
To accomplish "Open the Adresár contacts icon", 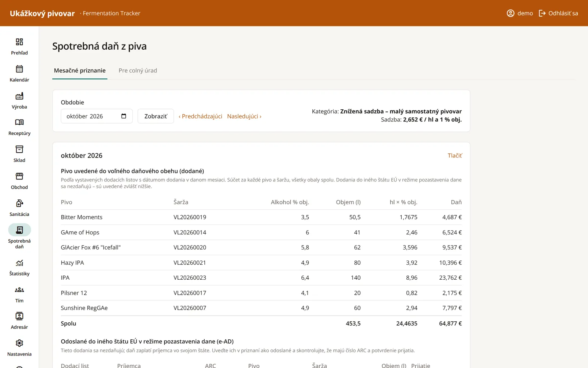I will (19, 316).
